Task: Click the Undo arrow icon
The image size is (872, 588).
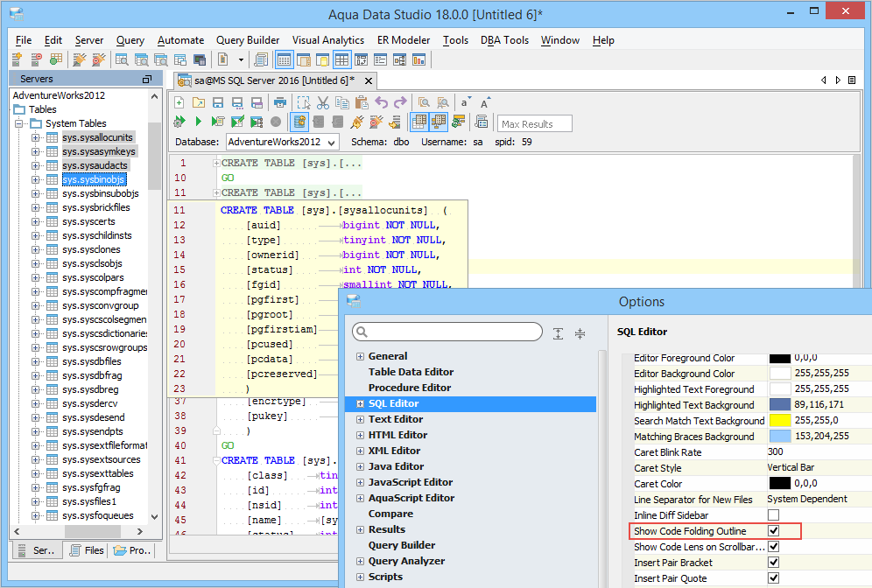Action: (x=382, y=102)
